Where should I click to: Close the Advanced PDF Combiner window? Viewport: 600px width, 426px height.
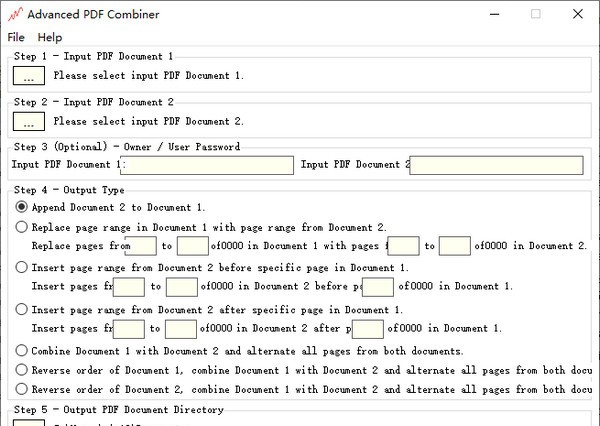[581, 15]
